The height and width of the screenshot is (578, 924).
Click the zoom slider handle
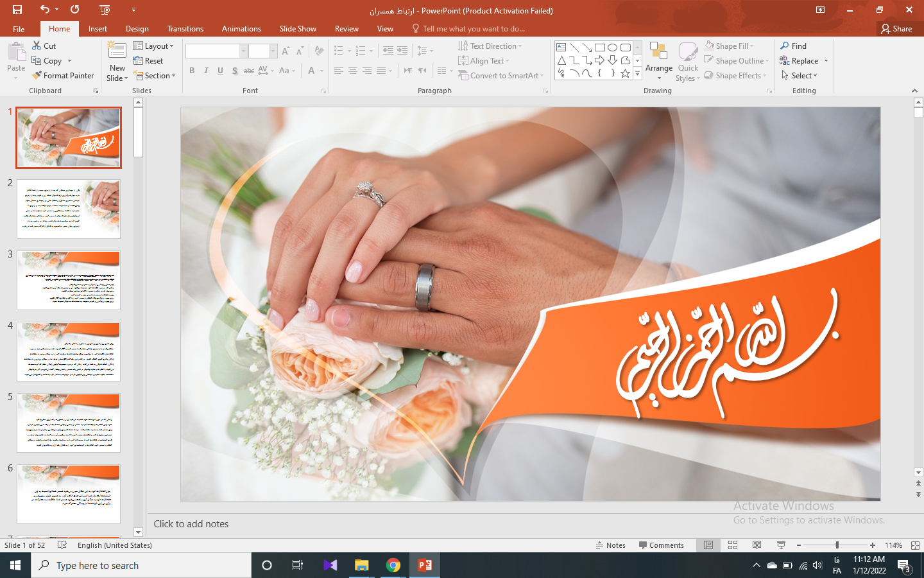(837, 545)
